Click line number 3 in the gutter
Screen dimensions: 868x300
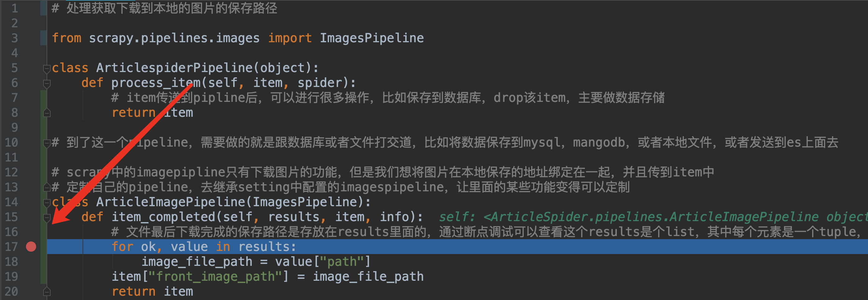(x=15, y=38)
